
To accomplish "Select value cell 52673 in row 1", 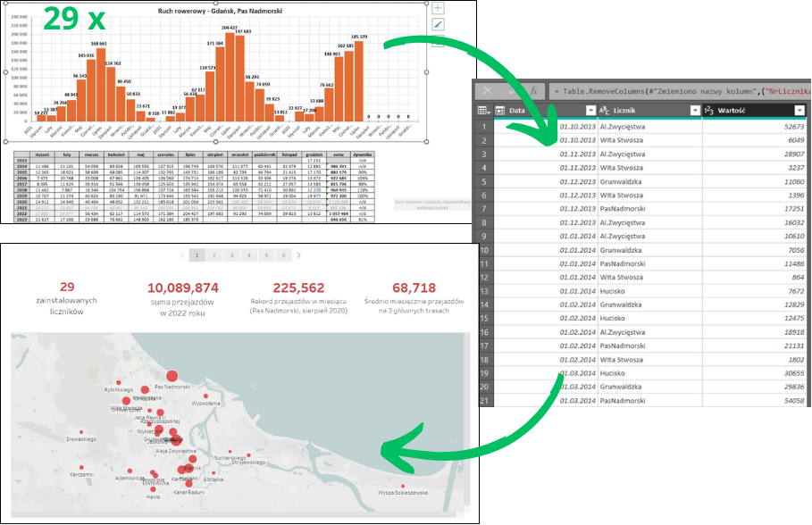I will pos(755,127).
